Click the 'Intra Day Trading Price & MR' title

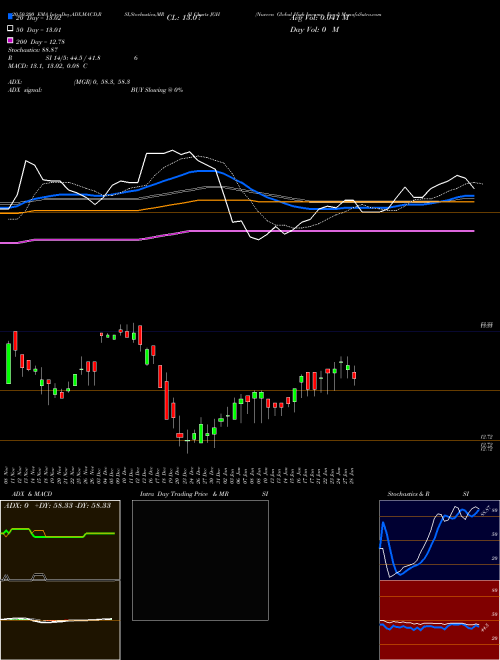(184, 494)
